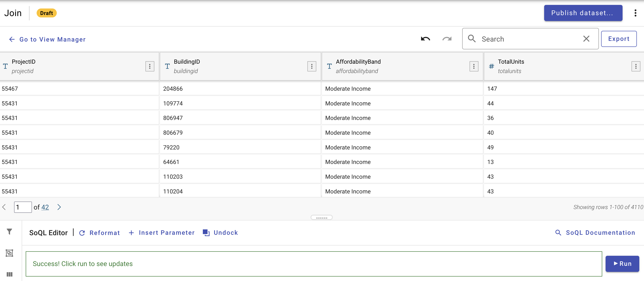Click the back arrow next to View Manager
Screen dimensions: 644x281
click(12, 39)
